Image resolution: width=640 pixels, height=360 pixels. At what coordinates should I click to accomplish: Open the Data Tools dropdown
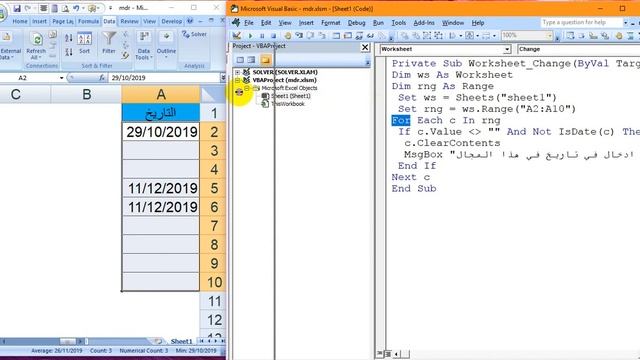[144, 46]
